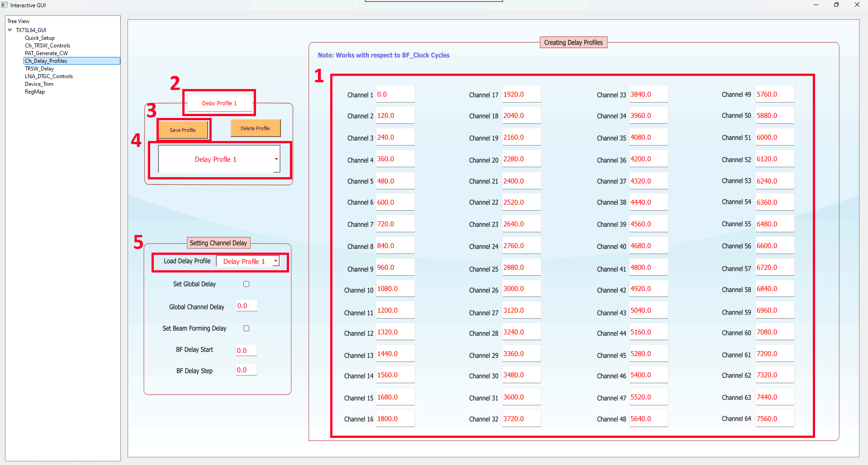This screenshot has height=465, width=868.
Task: Toggle the Set Beam Forming Delay checkbox
Action: 247,329
